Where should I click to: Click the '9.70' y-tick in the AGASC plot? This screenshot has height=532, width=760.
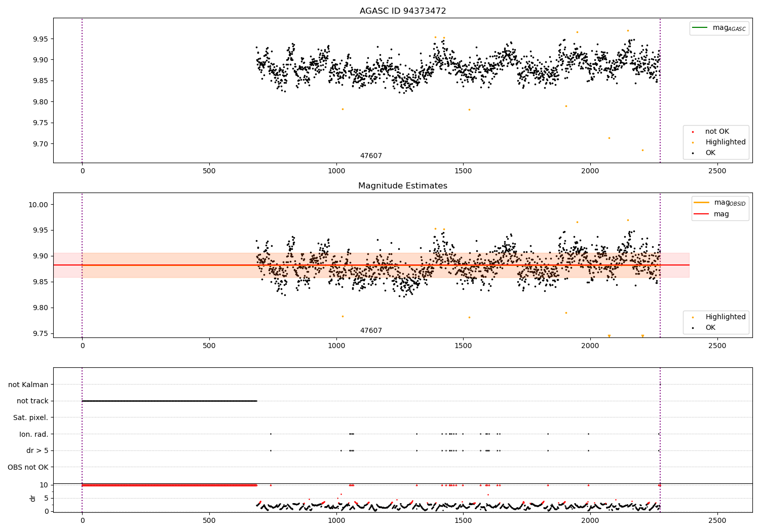[x=40, y=144]
